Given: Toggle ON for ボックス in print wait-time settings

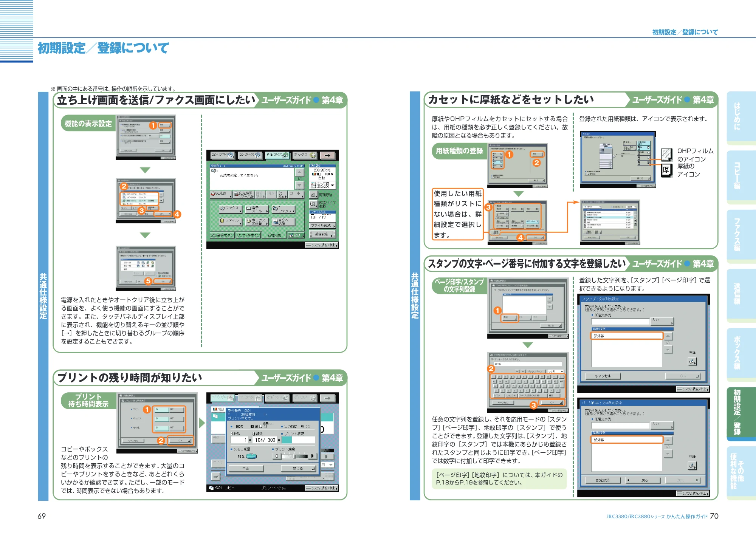Looking at the screenshot, I should pyautogui.click(x=161, y=419).
